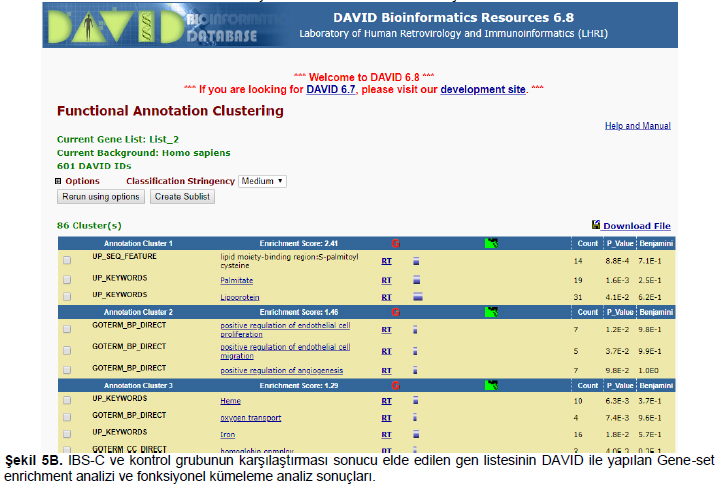
Task: Check the box for S-palmitoyl cysteine row
Action: (67, 260)
